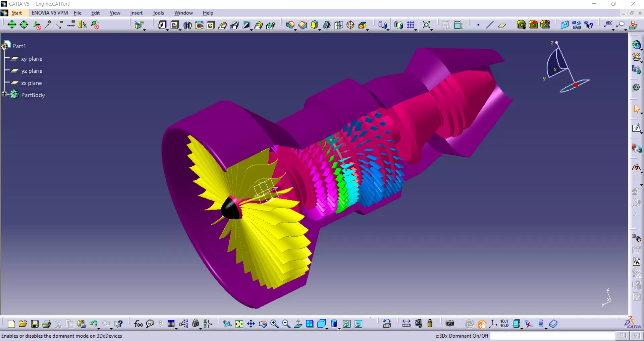Toggle the Multi-View layout icon
644x341 pixels.
coord(310,324)
